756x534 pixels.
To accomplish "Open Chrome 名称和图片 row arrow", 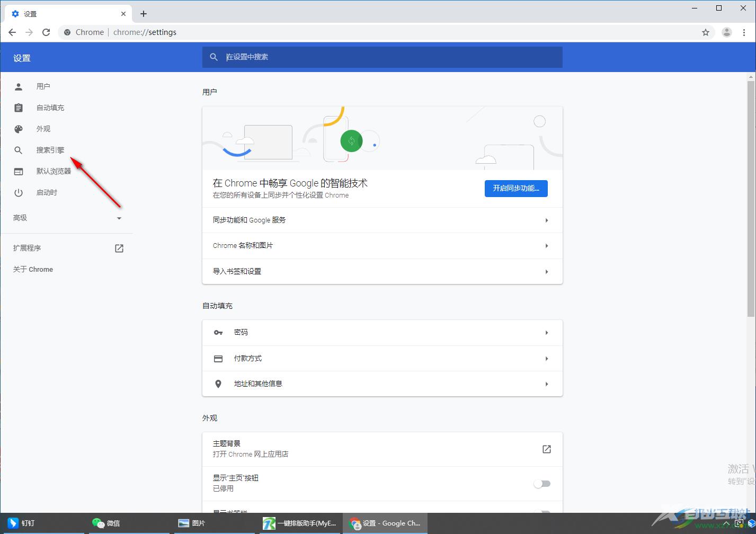I will [547, 246].
